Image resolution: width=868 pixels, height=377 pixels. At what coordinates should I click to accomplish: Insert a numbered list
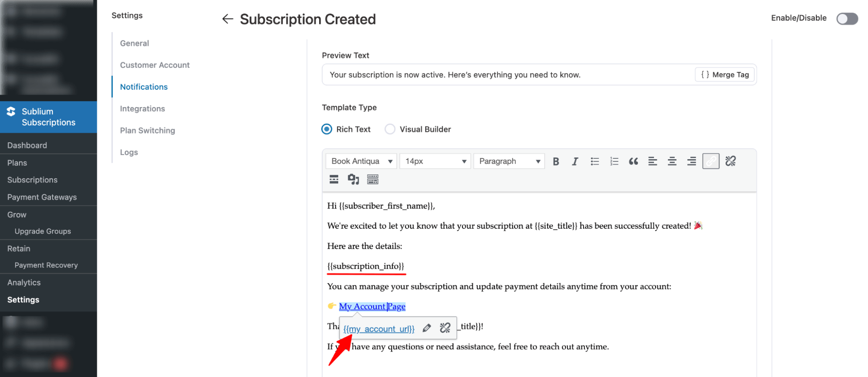click(x=614, y=161)
